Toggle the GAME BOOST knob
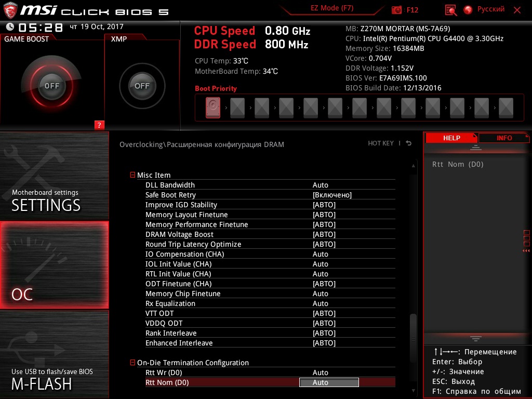 point(51,86)
